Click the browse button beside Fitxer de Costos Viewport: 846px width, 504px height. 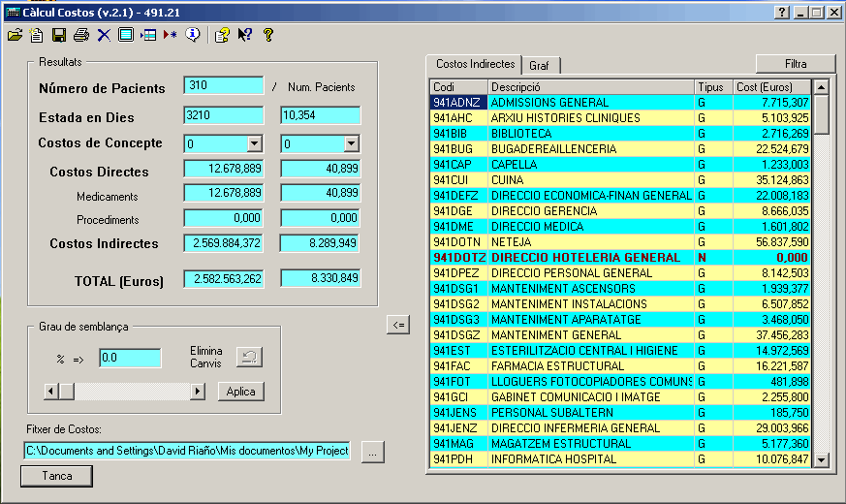(x=373, y=452)
